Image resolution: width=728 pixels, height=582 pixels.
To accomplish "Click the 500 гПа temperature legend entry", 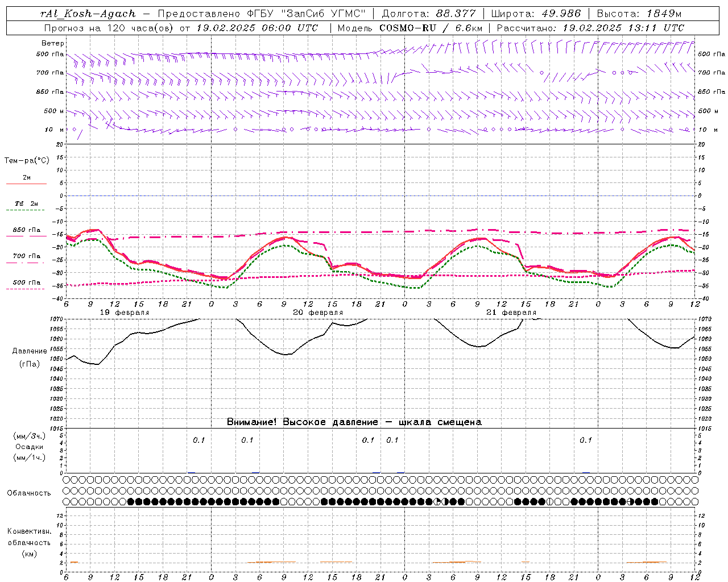I will click(x=27, y=282).
